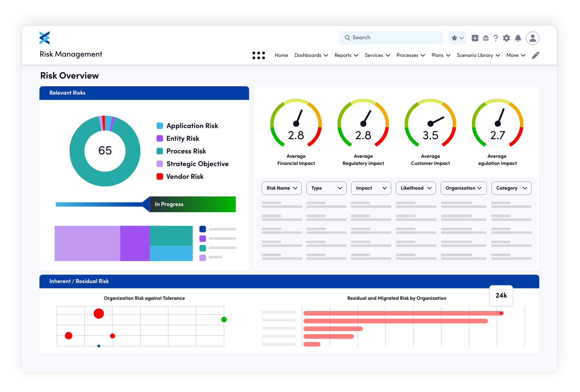580x392 pixels.
Task: Go to the Home link
Action: point(281,55)
